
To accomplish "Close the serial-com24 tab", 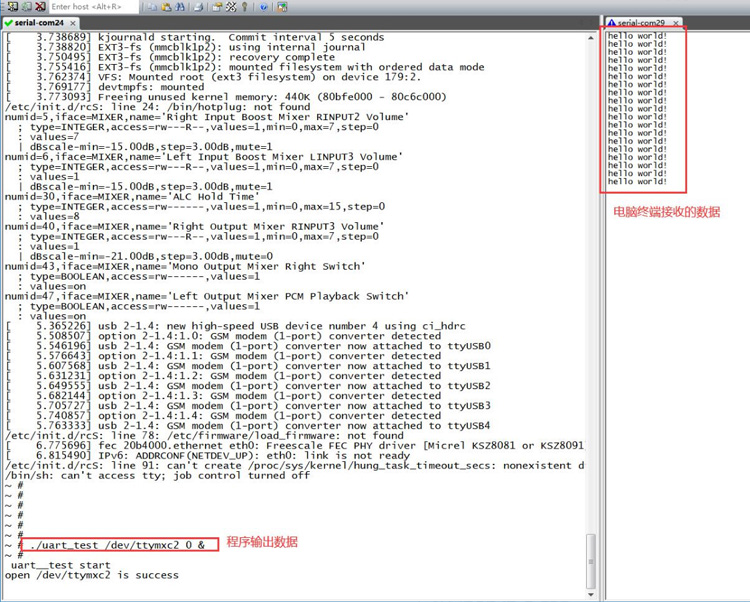I will coord(73,22).
